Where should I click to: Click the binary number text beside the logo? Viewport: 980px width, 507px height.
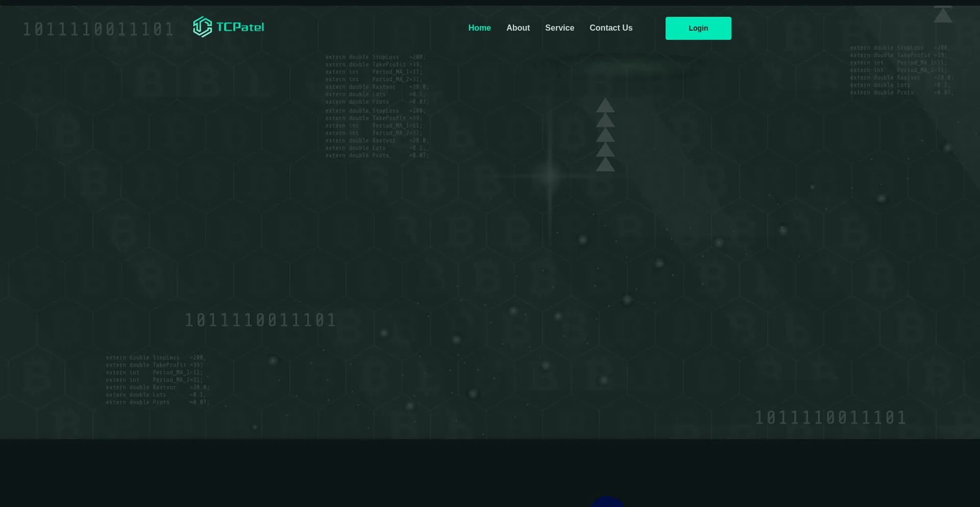[99, 30]
